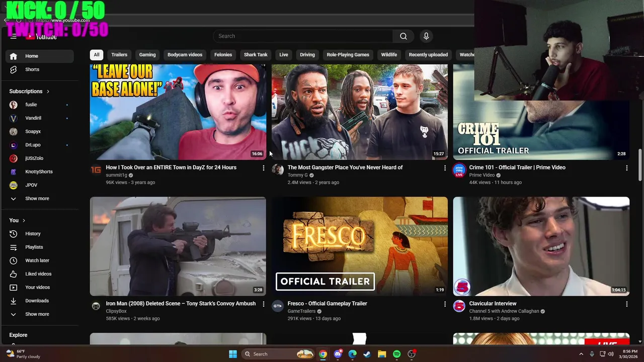The image size is (644, 362).
Task: Open Your videos
Action: click(x=39, y=288)
